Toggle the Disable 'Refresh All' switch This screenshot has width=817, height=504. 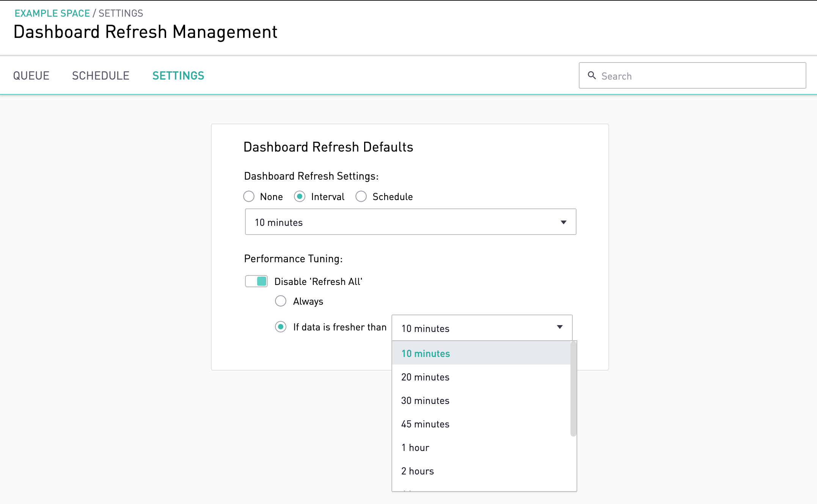(x=256, y=281)
